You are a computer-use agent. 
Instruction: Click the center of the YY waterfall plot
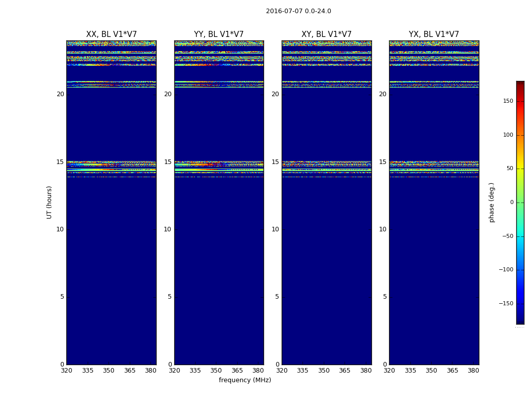click(219, 202)
